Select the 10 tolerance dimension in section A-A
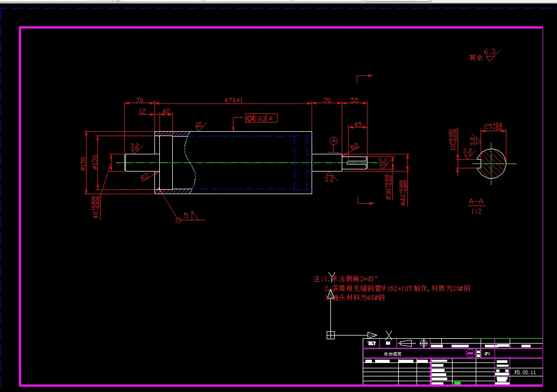 [x=453, y=139]
